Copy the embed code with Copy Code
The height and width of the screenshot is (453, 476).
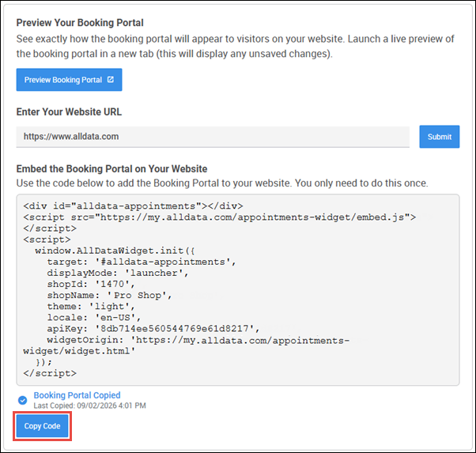coord(42,426)
